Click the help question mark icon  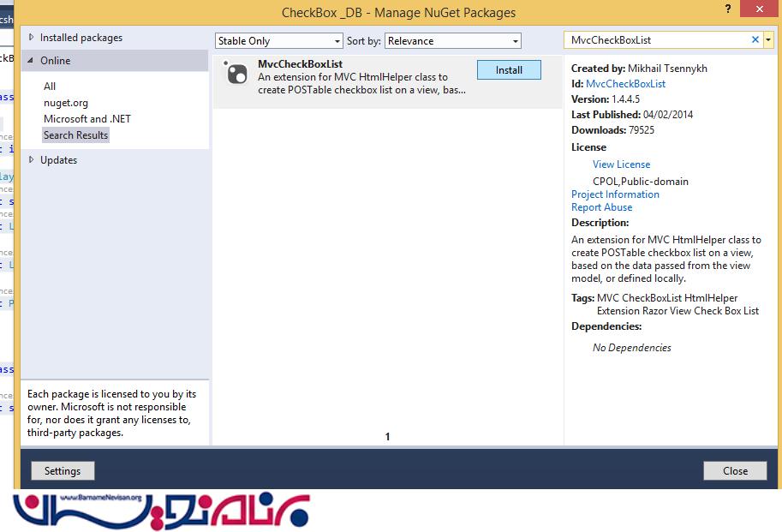(729, 8)
